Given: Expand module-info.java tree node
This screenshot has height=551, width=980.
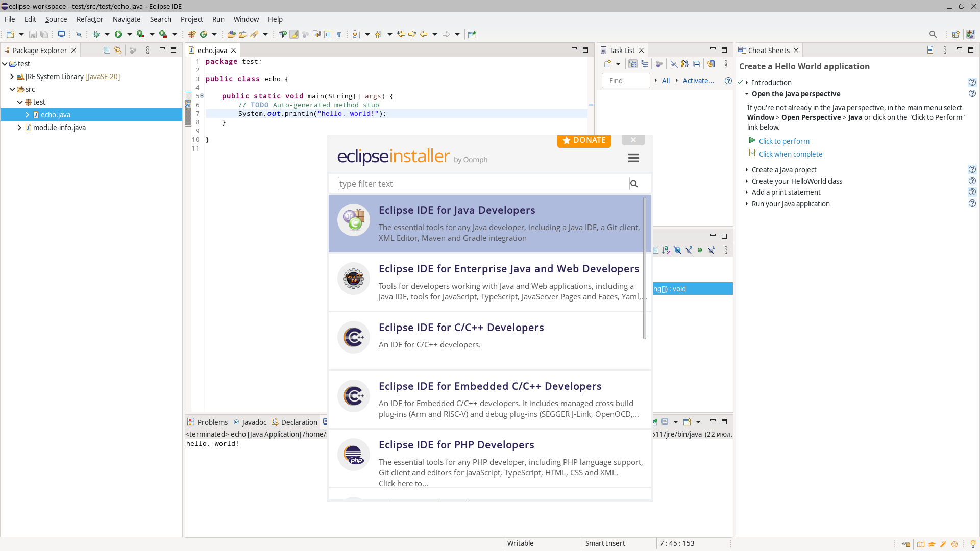Looking at the screenshot, I should pos(19,128).
